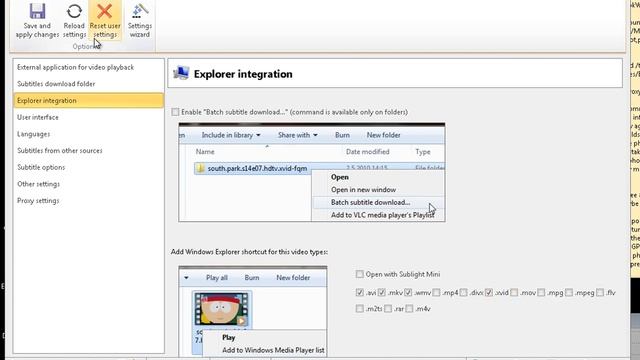The width and height of the screenshot is (640, 360).
Task: Click the Reload settings icon
Action: 74,11
